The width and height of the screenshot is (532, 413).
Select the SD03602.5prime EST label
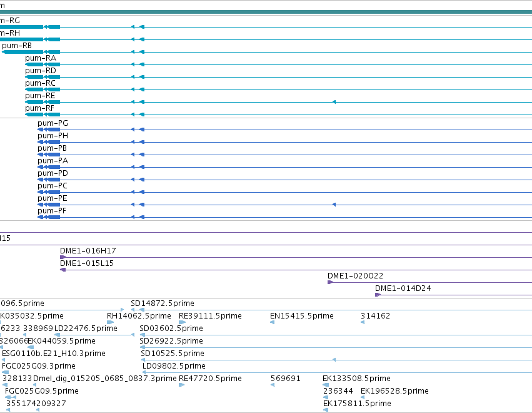pos(171,329)
